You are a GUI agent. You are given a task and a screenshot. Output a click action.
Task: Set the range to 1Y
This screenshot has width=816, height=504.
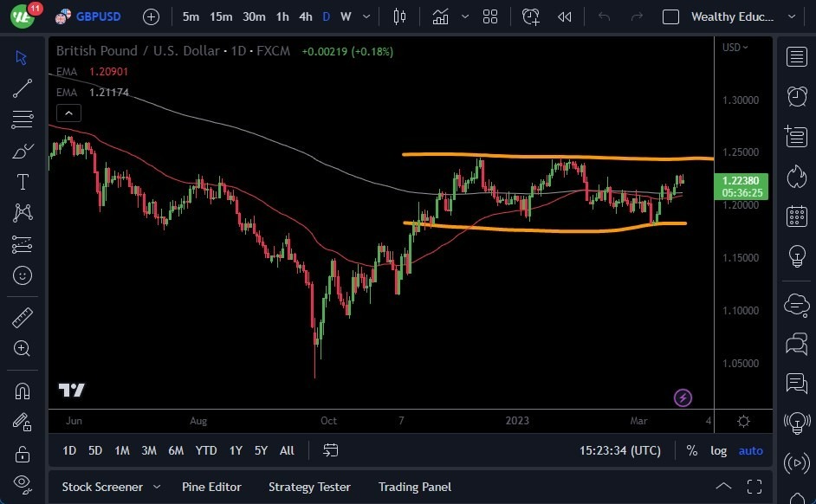point(235,450)
